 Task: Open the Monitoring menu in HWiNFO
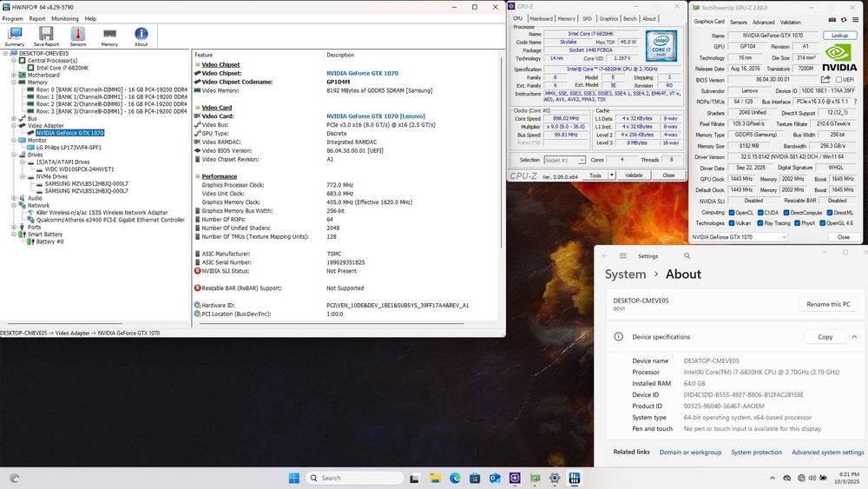pos(65,19)
